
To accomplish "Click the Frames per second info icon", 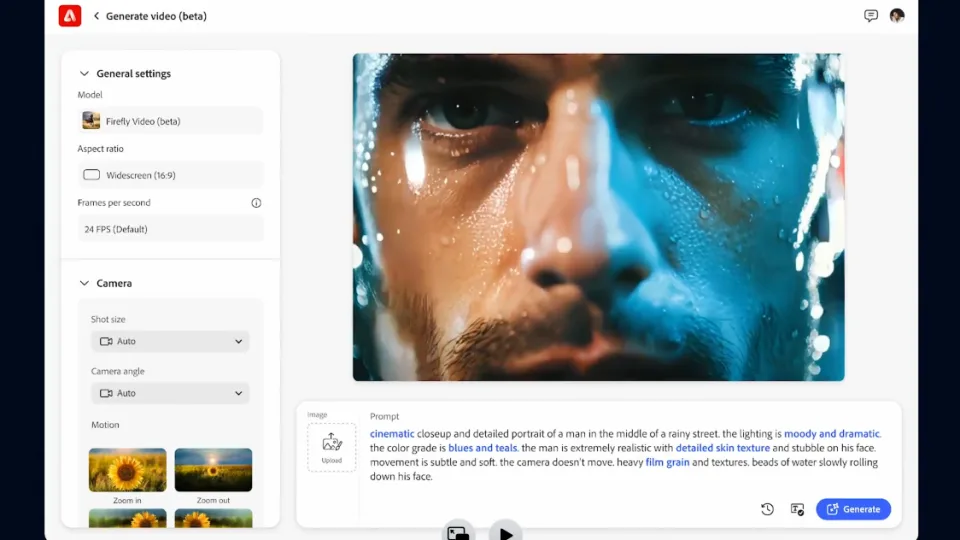I will click(x=256, y=203).
